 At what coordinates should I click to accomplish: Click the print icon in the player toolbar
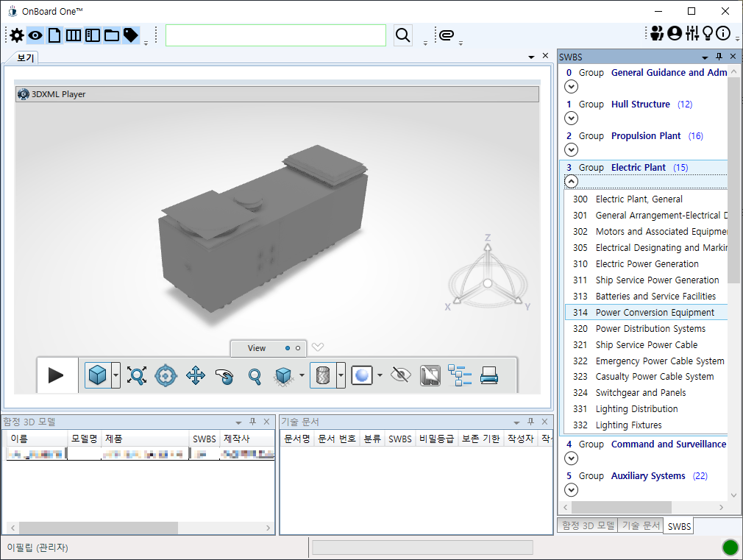pyautogui.click(x=489, y=375)
